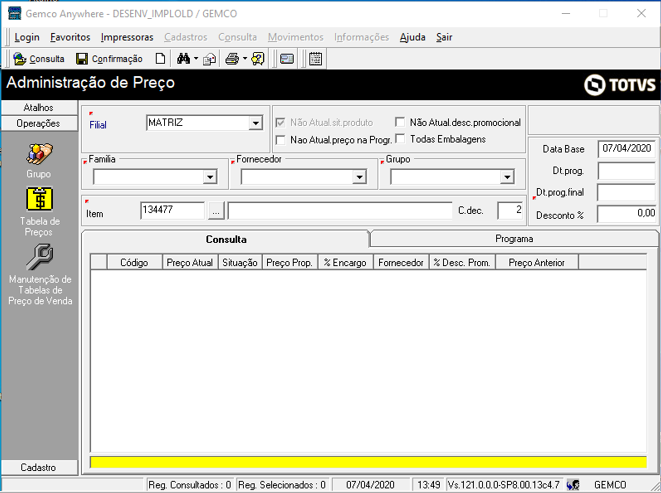Screen dimensions: 661x493
Task: Click the Consulta toolbar button
Action: coord(39,59)
